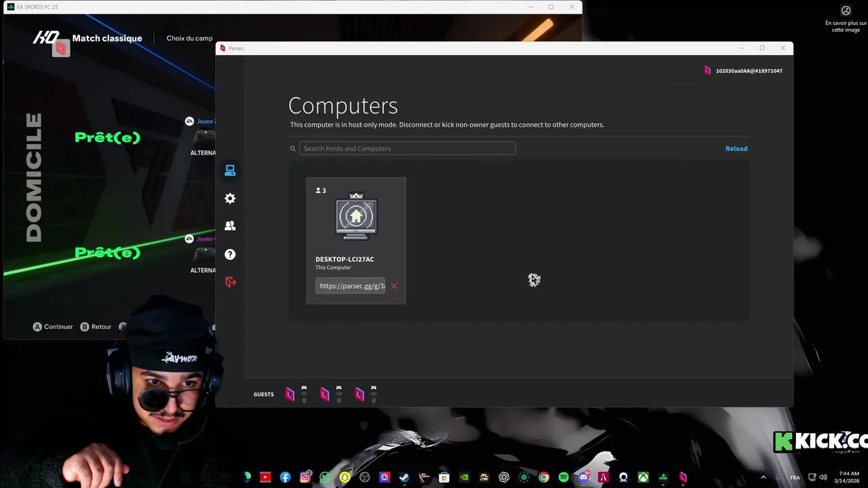Image resolution: width=868 pixels, height=488 pixels.
Task: Select the DESKTOP-LCI27AC computer thumbnail
Action: (356, 217)
